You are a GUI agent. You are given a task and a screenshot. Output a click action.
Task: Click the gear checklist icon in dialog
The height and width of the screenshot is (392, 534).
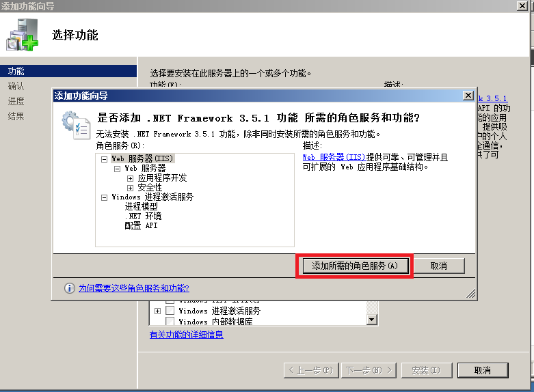[x=76, y=125]
